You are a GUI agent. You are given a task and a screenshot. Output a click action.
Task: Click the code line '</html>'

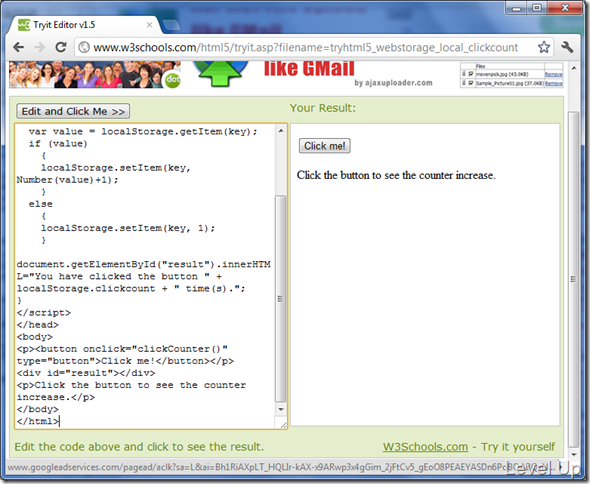[38, 421]
